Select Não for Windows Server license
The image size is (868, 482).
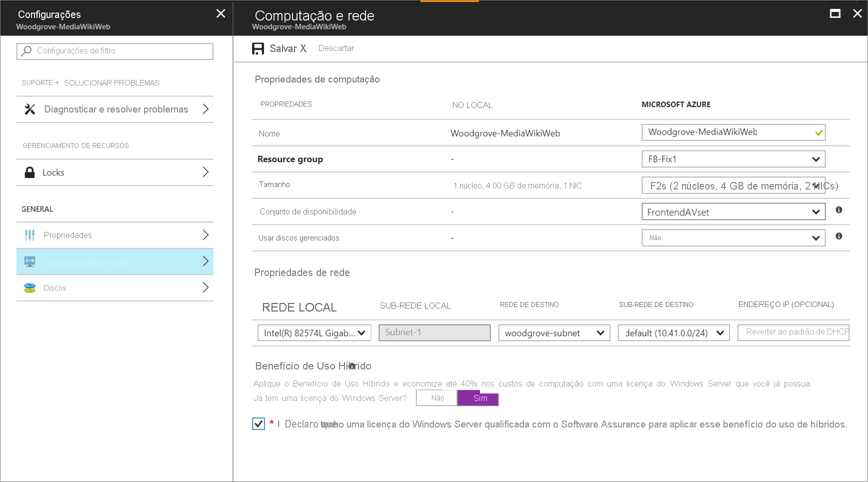437,398
